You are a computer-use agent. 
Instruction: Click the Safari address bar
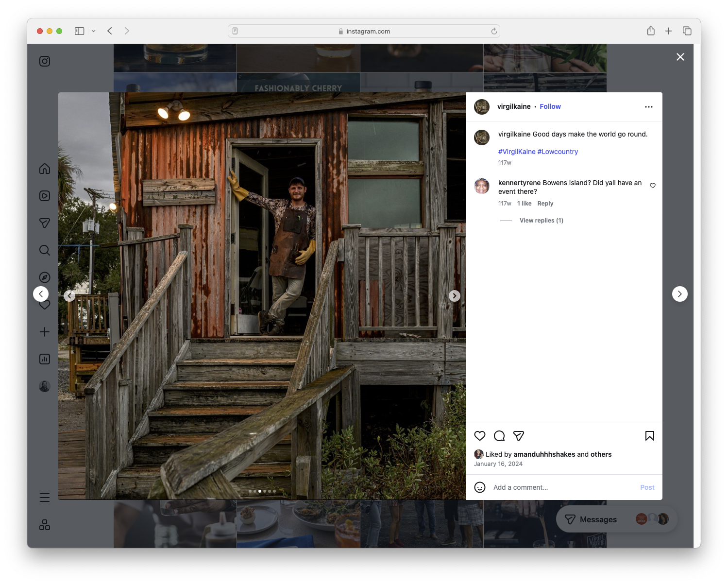364,31
